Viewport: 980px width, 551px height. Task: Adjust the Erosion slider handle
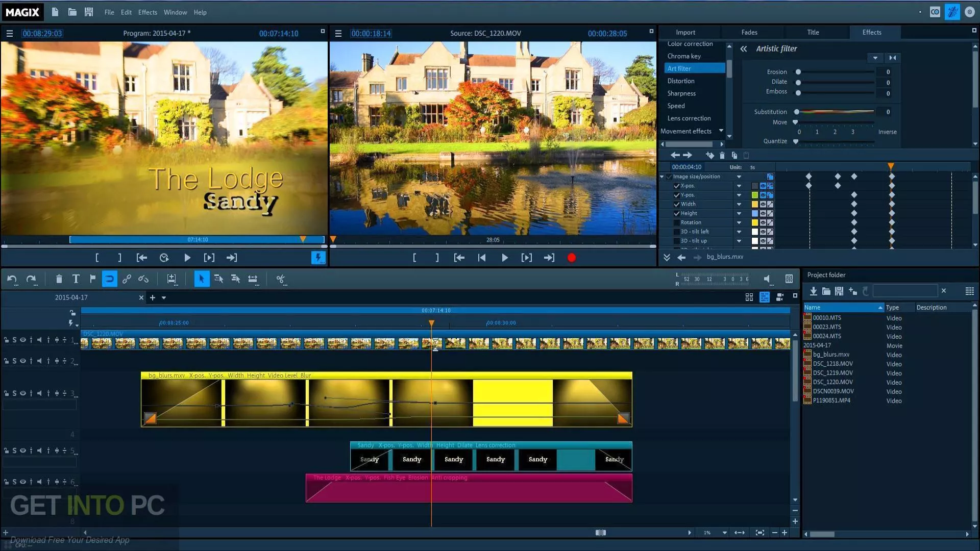tap(798, 72)
